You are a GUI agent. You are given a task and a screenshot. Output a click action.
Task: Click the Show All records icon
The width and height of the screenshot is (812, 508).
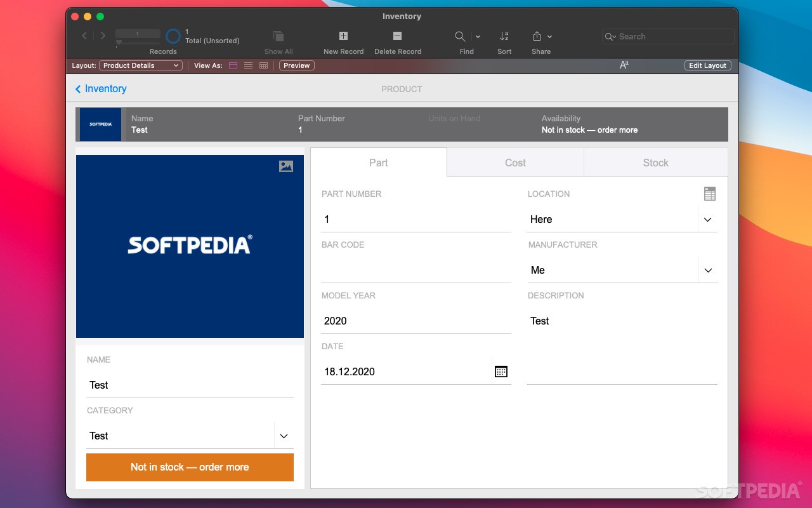pyautogui.click(x=278, y=36)
